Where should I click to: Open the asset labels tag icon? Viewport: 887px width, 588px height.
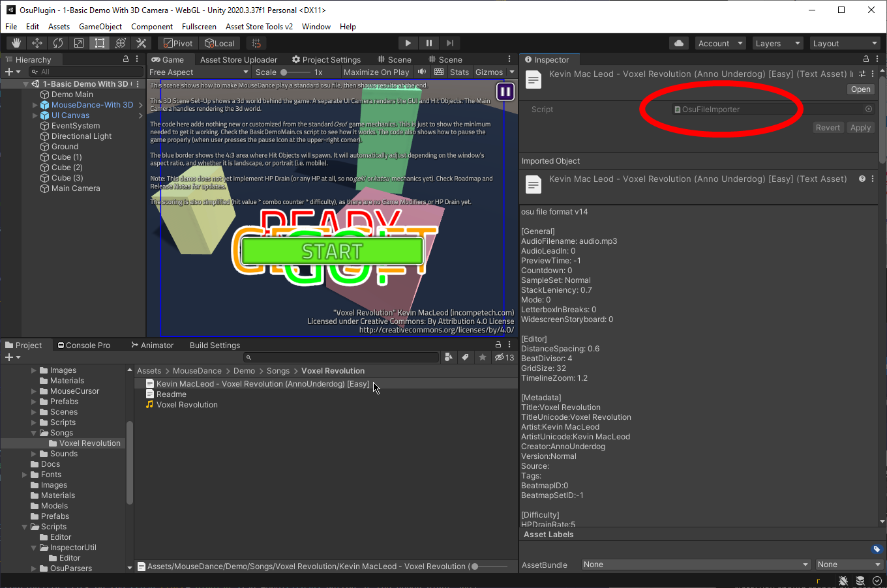click(x=877, y=549)
